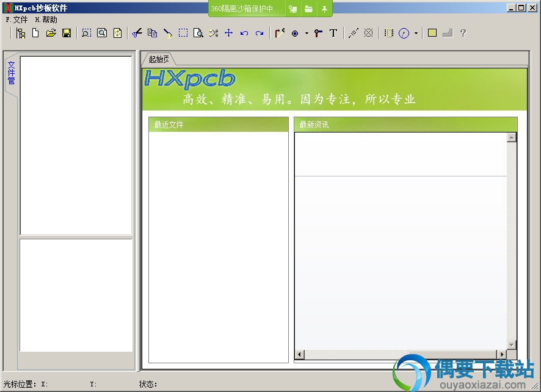The image size is (541, 392).
Task: Click the news panel scroll left arrow
Action: coord(299,354)
